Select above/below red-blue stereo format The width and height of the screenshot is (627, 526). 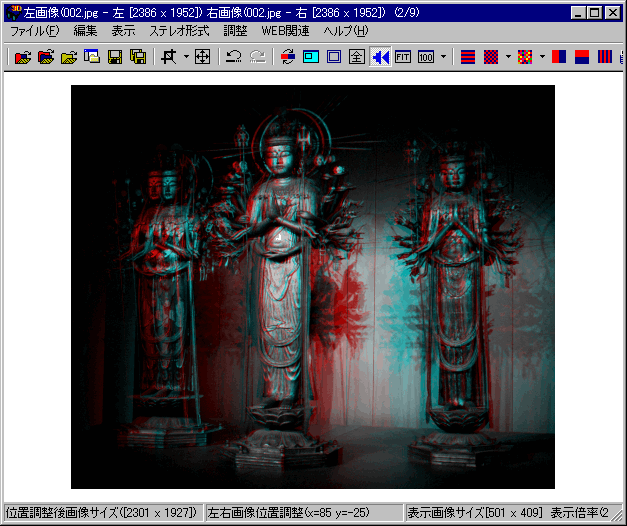click(x=582, y=57)
